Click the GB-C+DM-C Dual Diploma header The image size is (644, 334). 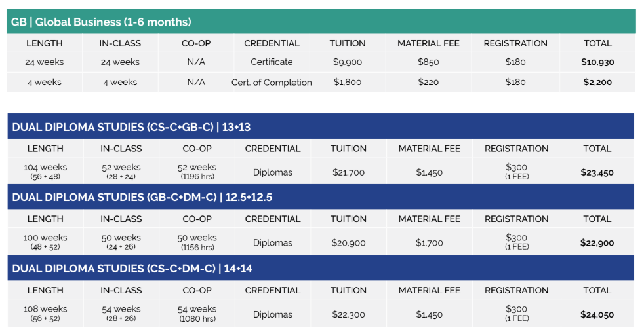(142, 197)
